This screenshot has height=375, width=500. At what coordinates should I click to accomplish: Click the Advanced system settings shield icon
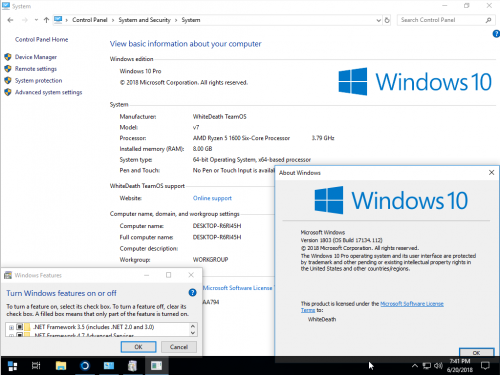(8, 92)
